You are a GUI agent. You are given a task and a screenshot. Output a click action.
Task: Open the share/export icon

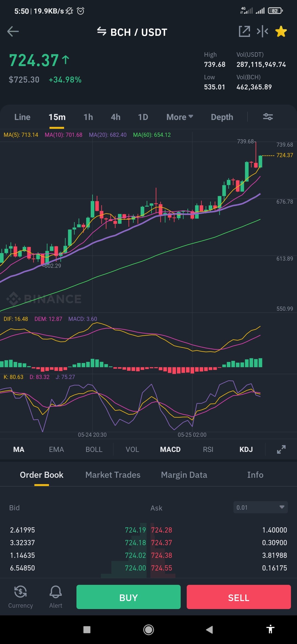[244, 31]
